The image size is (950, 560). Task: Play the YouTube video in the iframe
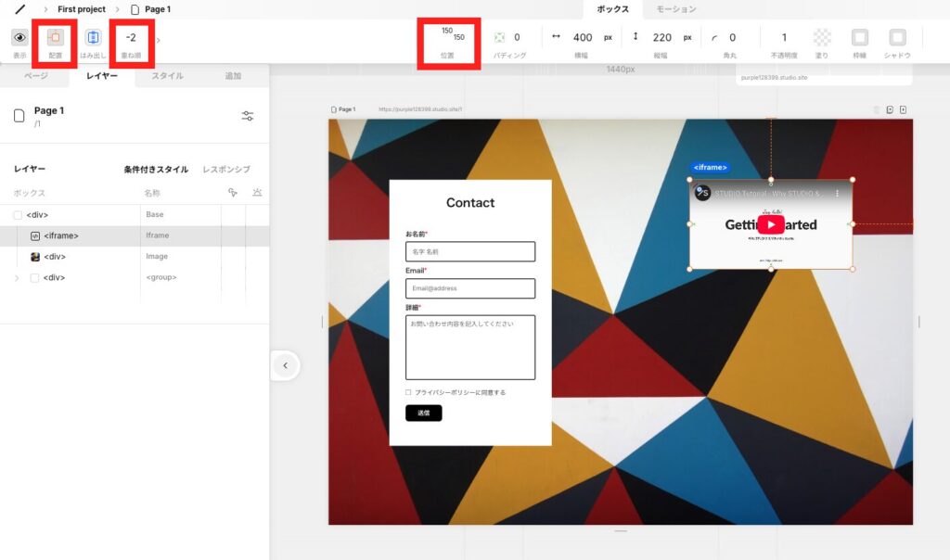[x=771, y=224]
